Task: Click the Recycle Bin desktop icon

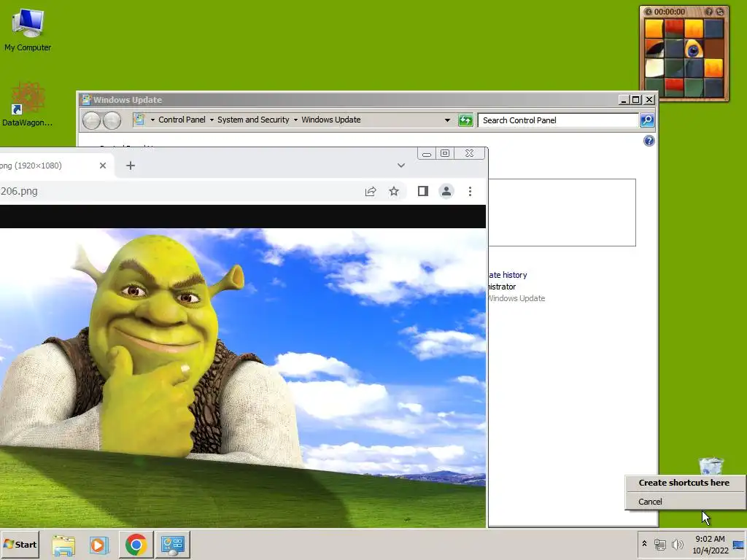Action: click(x=711, y=466)
